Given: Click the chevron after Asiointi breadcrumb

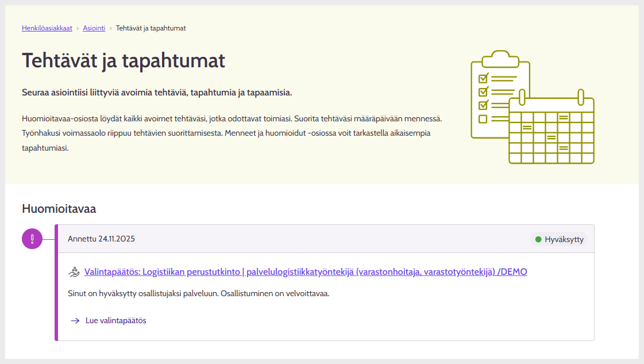Looking at the screenshot, I should (x=110, y=28).
